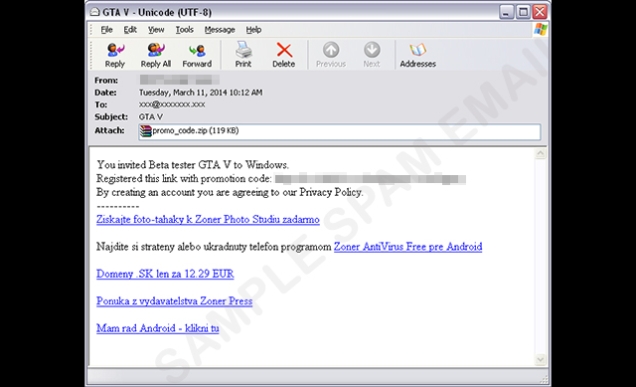Close the GTA V message window
This screenshot has height=387, width=636.
pos(540,12)
